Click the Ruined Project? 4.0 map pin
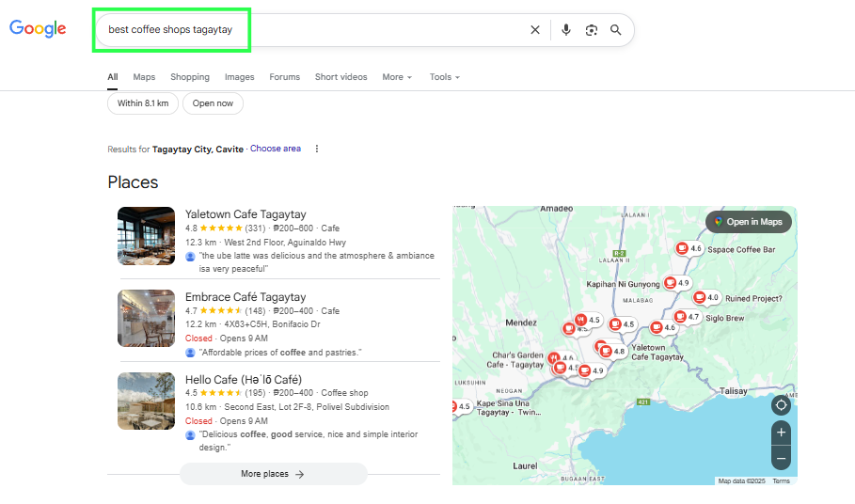The height and width of the screenshot is (504, 855). tap(706, 297)
